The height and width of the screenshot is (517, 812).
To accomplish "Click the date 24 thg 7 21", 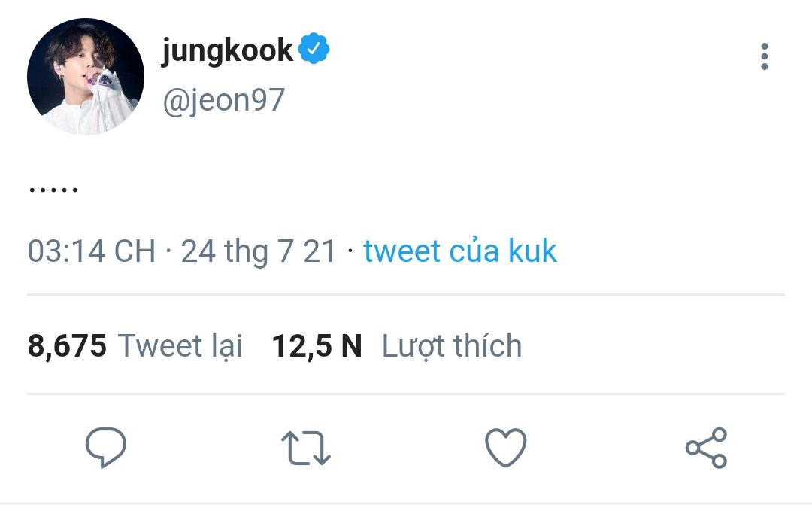I will coord(258,251).
